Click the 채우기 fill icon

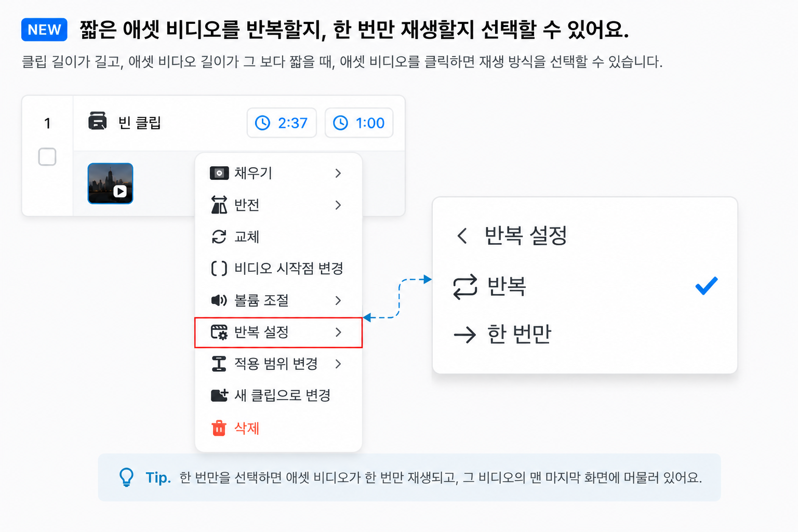pyautogui.click(x=219, y=173)
